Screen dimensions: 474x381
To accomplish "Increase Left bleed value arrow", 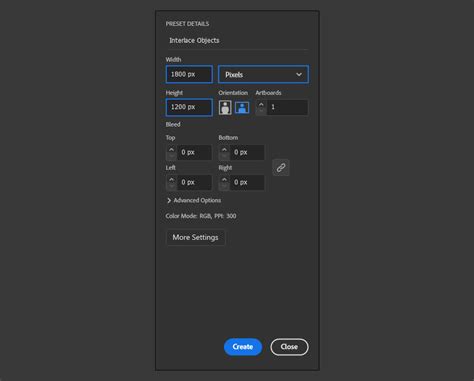I will pyautogui.click(x=171, y=179).
